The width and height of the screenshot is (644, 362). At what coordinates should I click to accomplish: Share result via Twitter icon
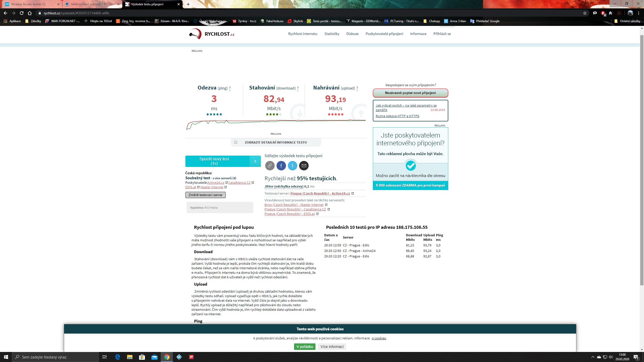[292, 165]
